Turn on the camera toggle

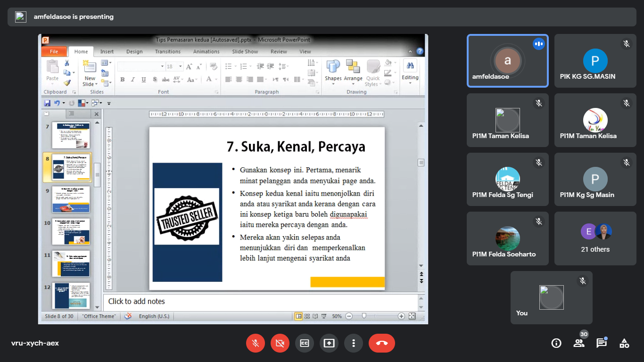point(280,343)
